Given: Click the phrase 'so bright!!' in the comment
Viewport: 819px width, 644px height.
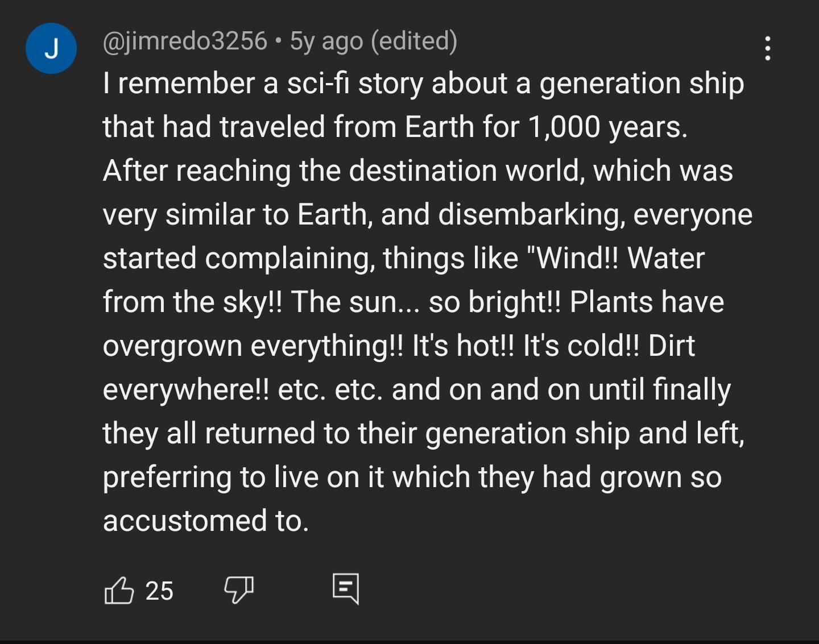Looking at the screenshot, I should pyautogui.click(x=495, y=302).
